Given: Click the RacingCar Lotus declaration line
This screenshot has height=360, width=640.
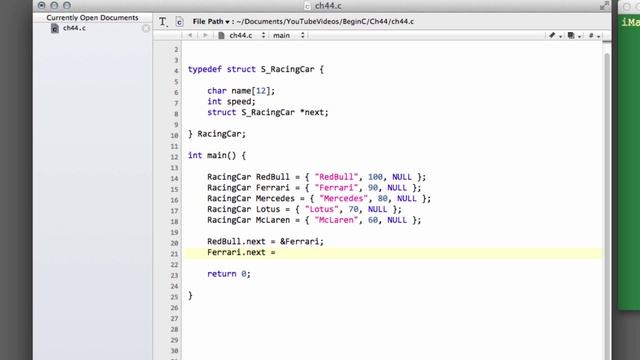Looking at the screenshot, I should (304, 209).
